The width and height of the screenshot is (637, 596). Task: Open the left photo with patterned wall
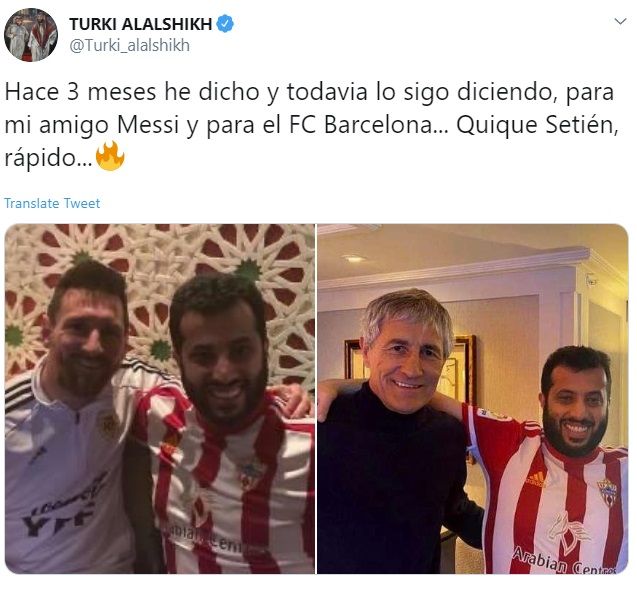click(160, 399)
